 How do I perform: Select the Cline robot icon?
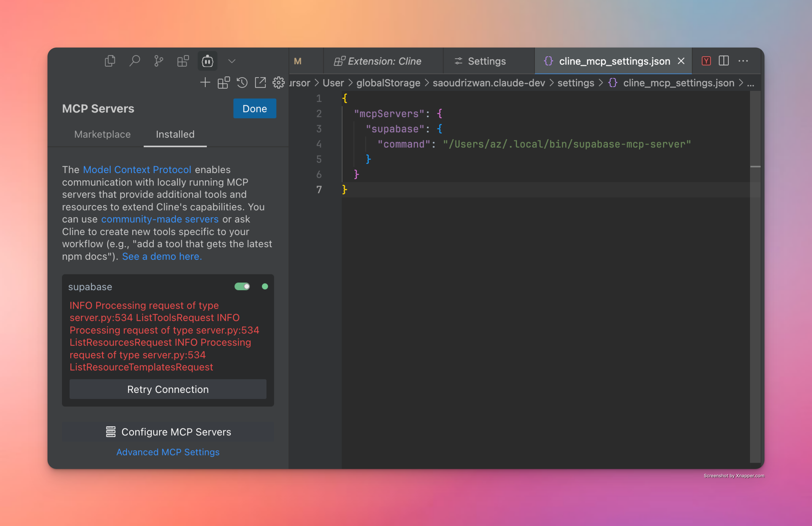207,61
